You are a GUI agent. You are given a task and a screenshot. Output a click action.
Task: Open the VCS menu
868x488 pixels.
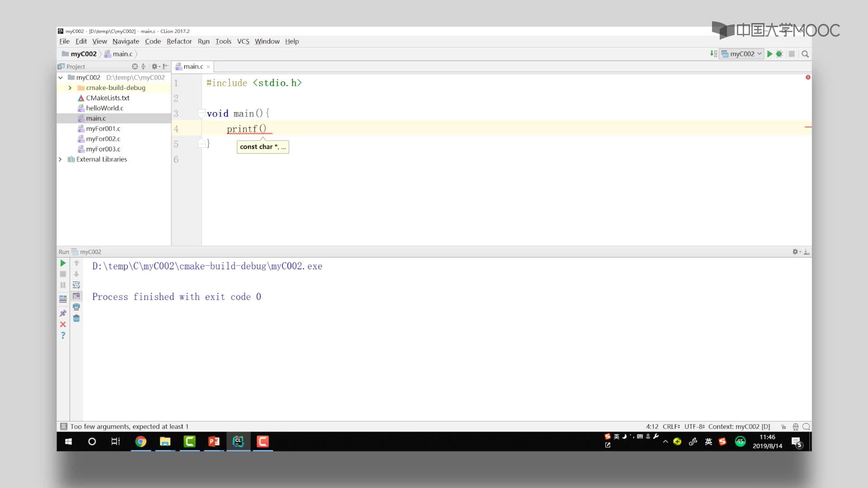(243, 41)
